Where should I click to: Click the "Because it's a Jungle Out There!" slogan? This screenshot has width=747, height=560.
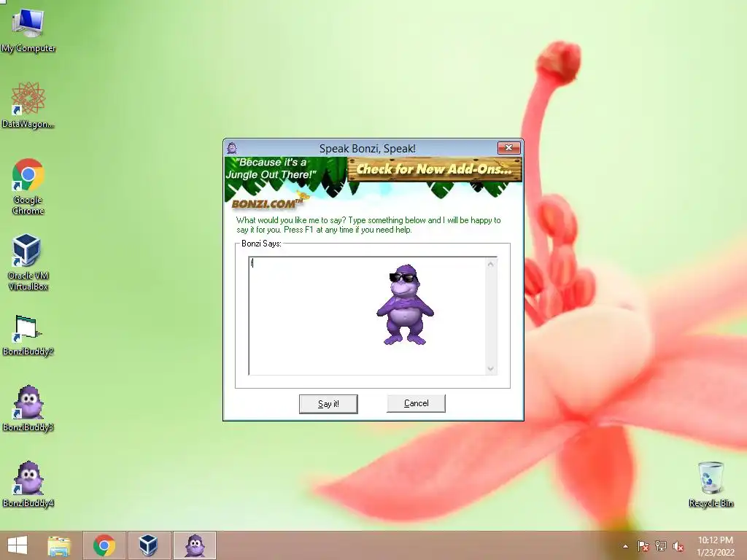pyautogui.click(x=271, y=168)
